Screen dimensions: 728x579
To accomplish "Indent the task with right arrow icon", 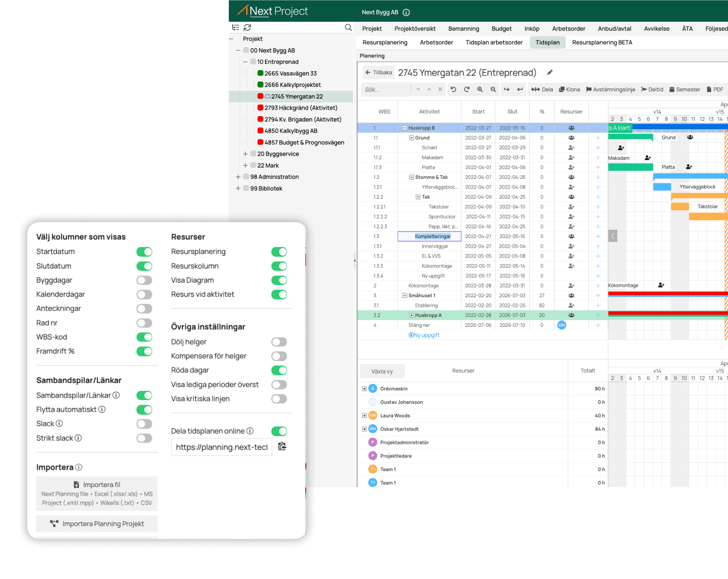I will (x=506, y=90).
